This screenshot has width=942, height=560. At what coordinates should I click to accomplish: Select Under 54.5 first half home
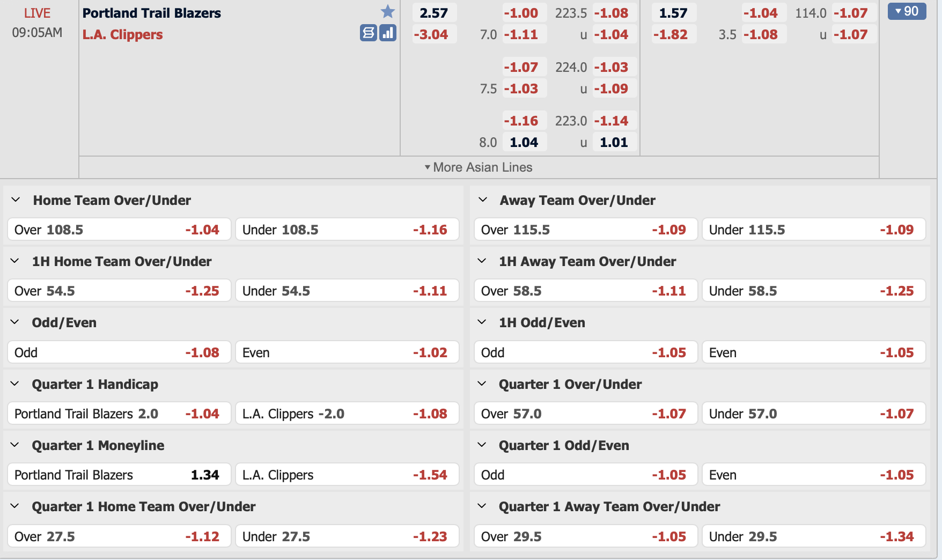point(347,291)
